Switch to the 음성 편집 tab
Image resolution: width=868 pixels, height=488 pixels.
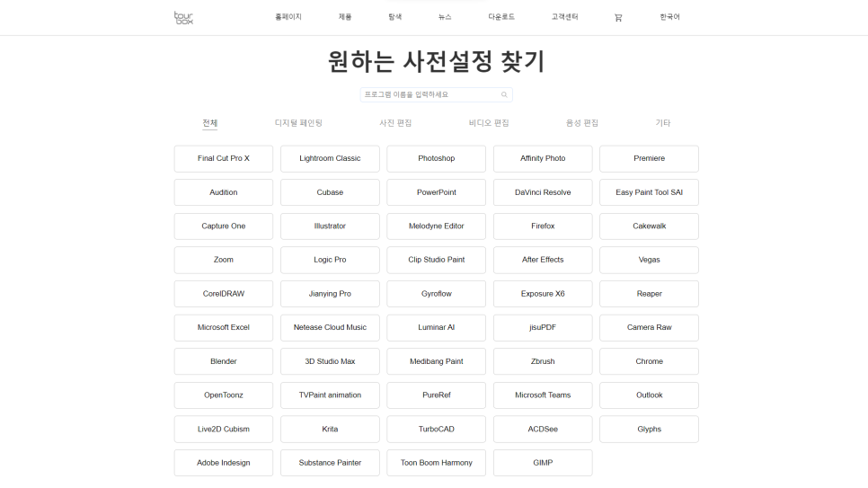pyautogui.click(x=581, y=123)
